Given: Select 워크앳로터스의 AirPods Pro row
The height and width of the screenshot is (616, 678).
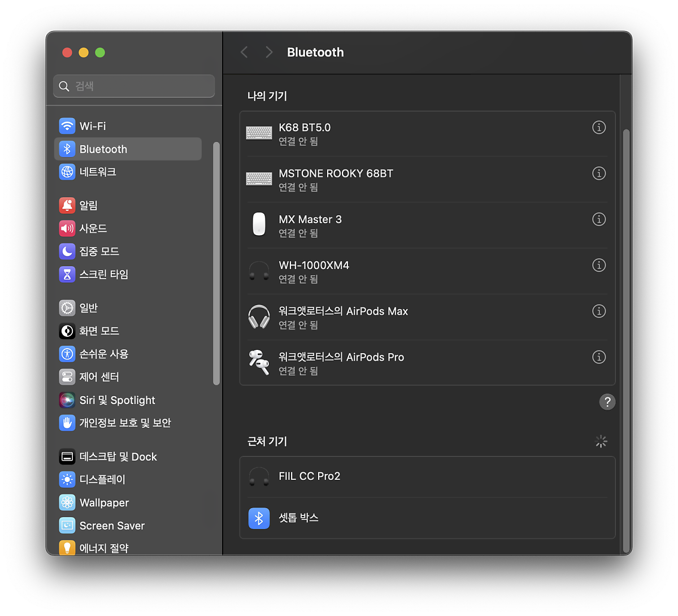Looking at the screenshot, I should [x=427, y=363].
